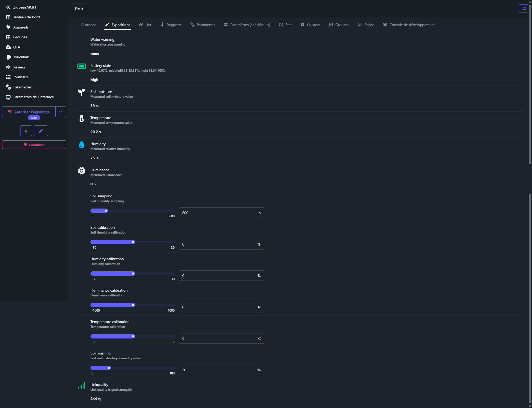The height and width of the screenshot is (408, 532).
Task: Open the Console de développement tab
Action: click(x=409, y=25)
